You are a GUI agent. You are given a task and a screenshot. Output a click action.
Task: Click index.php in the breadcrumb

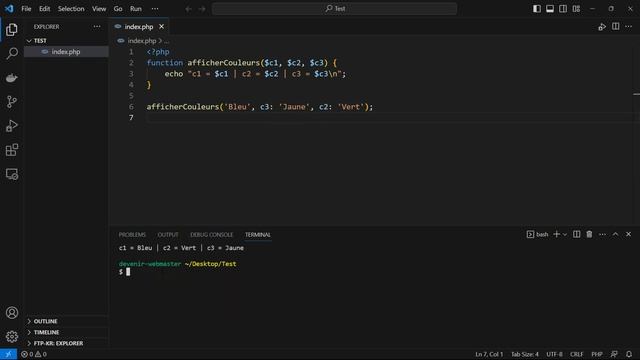coord(142,41)
